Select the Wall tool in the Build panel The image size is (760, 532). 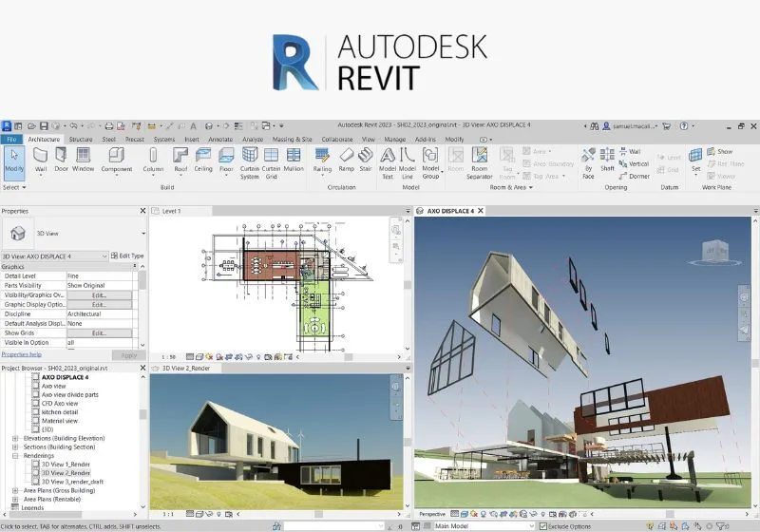tap(41, 161)
